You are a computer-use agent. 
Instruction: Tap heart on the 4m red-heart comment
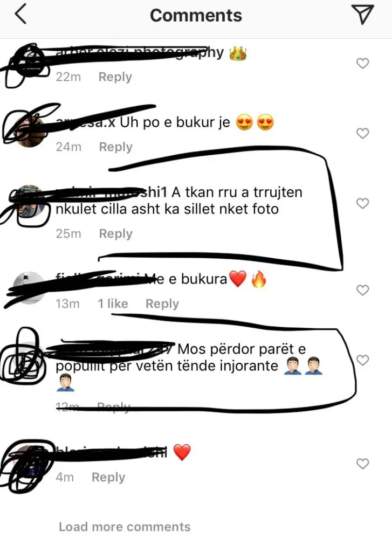(362, 464)
